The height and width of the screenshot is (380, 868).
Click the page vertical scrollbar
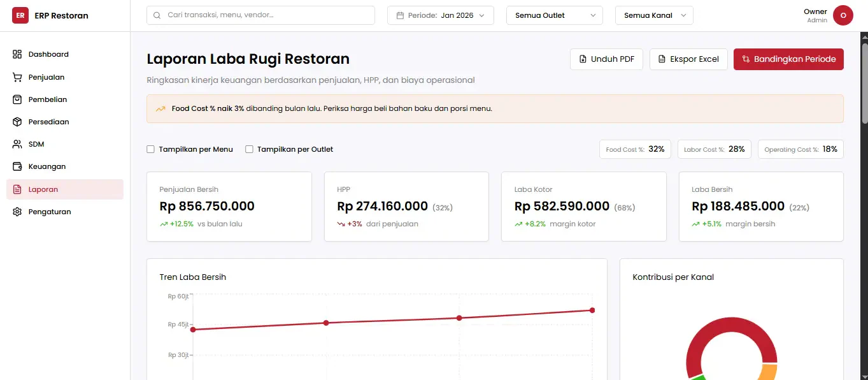(864, 83)
